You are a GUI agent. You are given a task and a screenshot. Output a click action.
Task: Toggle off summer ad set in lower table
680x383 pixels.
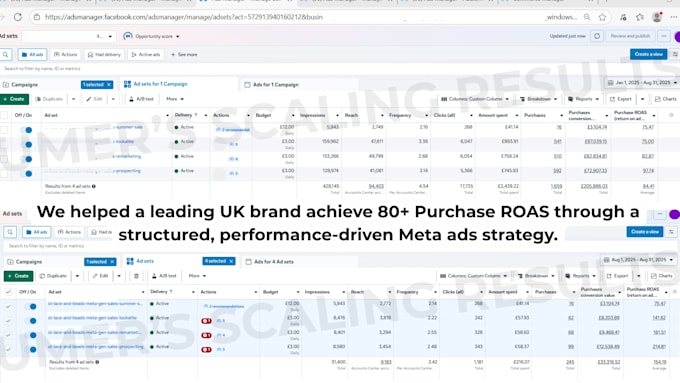31,307
